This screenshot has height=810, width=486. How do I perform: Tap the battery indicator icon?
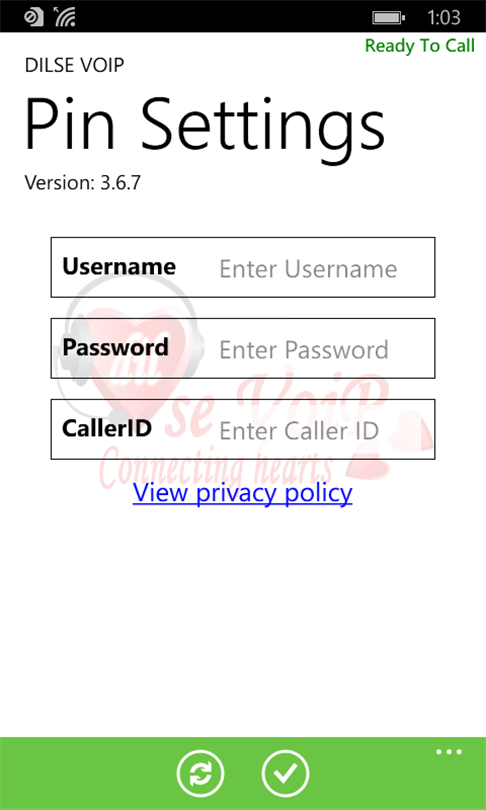pos(388,18)
